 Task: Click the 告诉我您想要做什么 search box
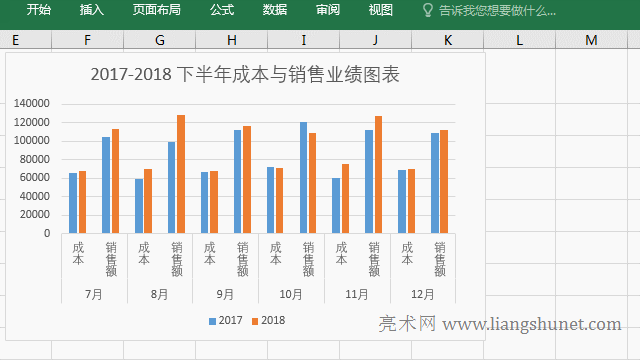pyautogui.click(x=497, y=11)
